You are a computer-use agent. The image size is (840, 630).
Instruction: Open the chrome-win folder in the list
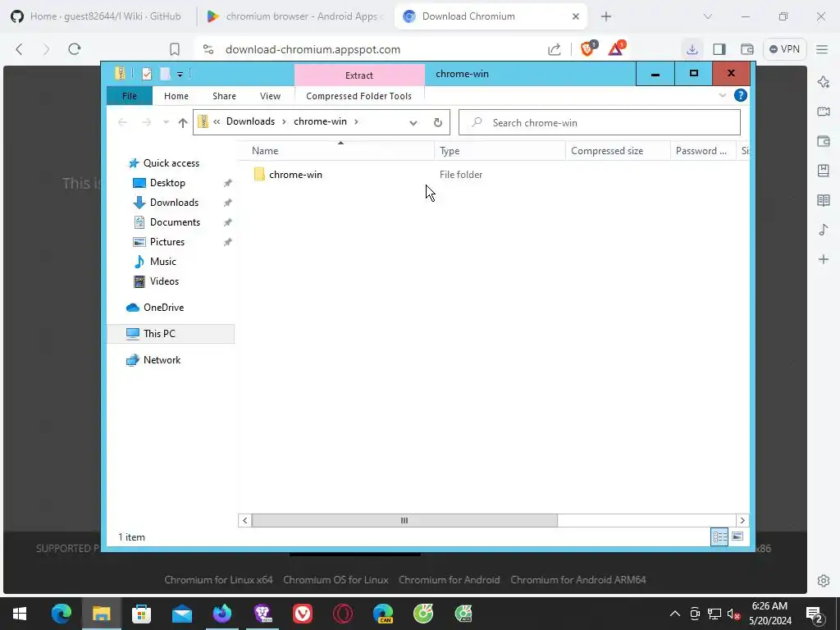click(x=295, y=175)
